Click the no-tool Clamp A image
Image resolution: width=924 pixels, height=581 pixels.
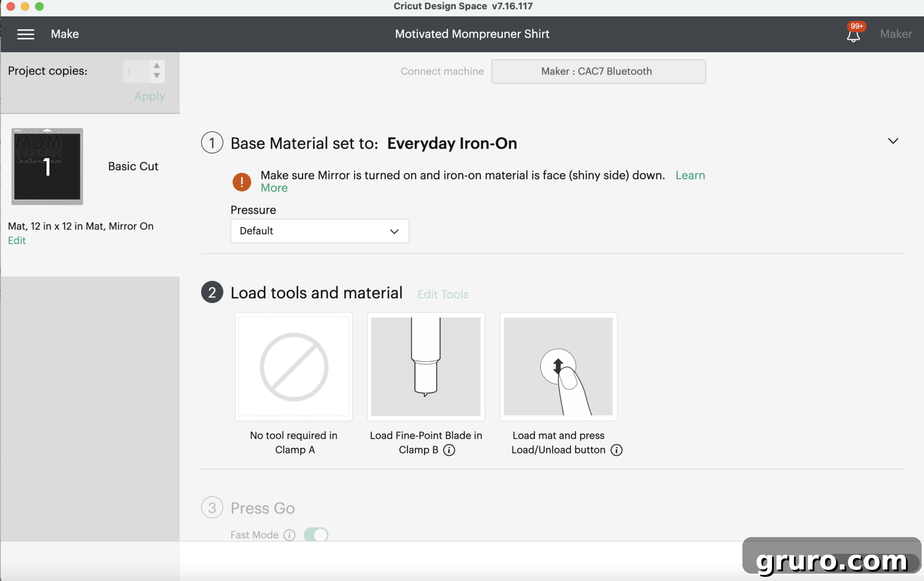(294, 367)
